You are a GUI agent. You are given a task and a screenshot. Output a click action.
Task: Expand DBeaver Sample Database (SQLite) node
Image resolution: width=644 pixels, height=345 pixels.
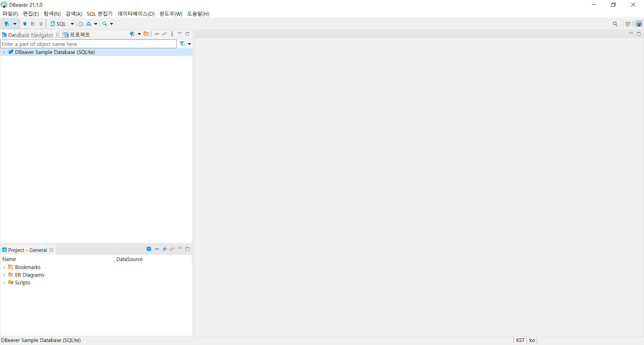pyautogui.click(x=4, y=52)
